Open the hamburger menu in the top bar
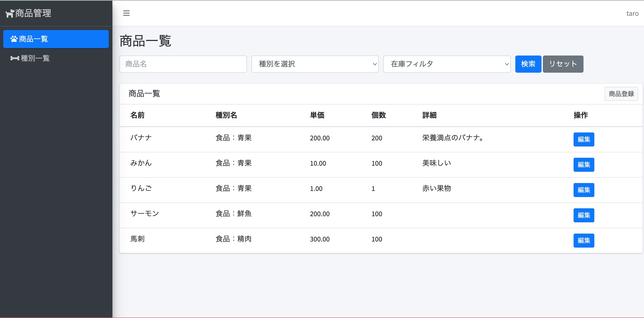 click(126, 13)
